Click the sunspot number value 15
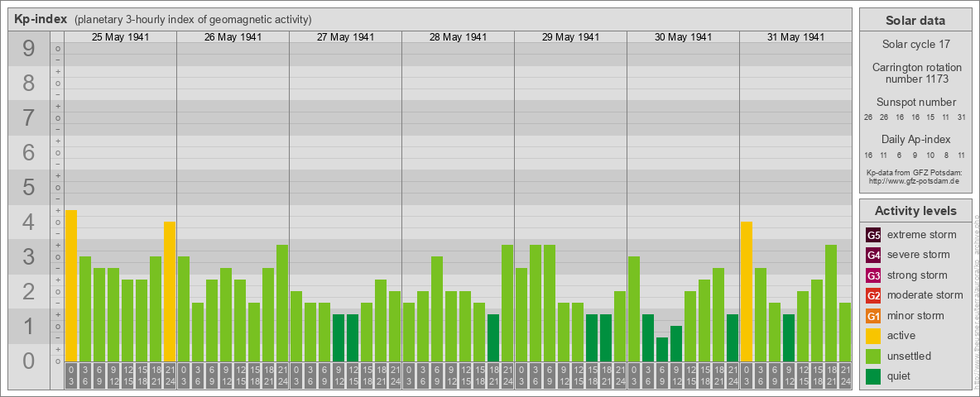The width and height of the screenshot is (980, 397). (930, 117)
